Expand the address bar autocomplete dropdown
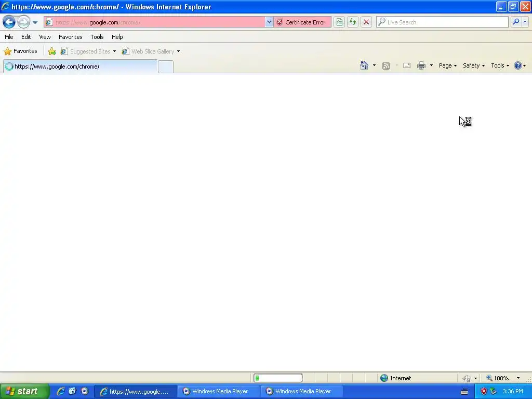Image resolution: width=532 pixels, height=399 pixels. coord(269,22)
